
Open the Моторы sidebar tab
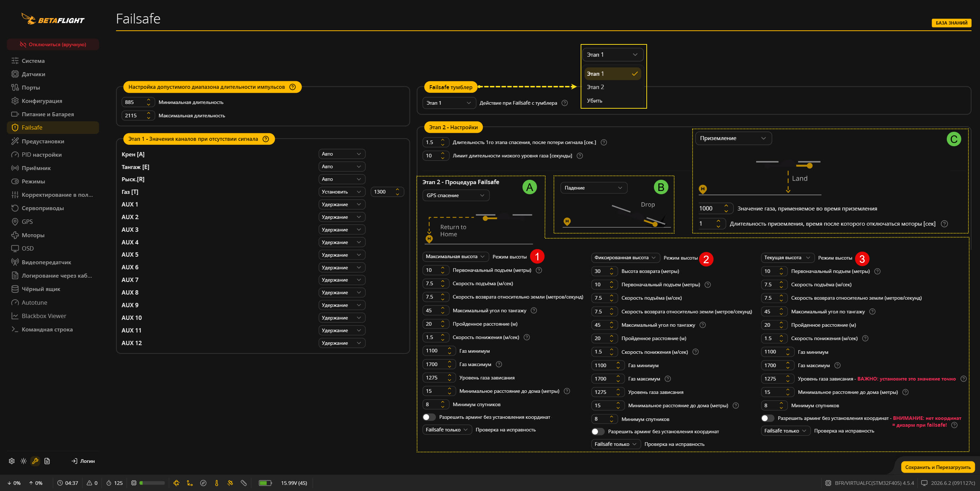point(53,235)
